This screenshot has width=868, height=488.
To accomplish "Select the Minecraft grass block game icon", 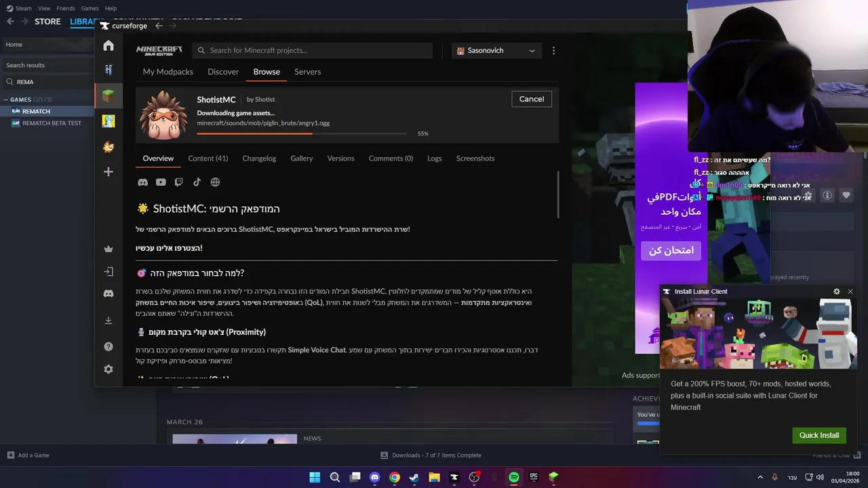I will point(108,96).
